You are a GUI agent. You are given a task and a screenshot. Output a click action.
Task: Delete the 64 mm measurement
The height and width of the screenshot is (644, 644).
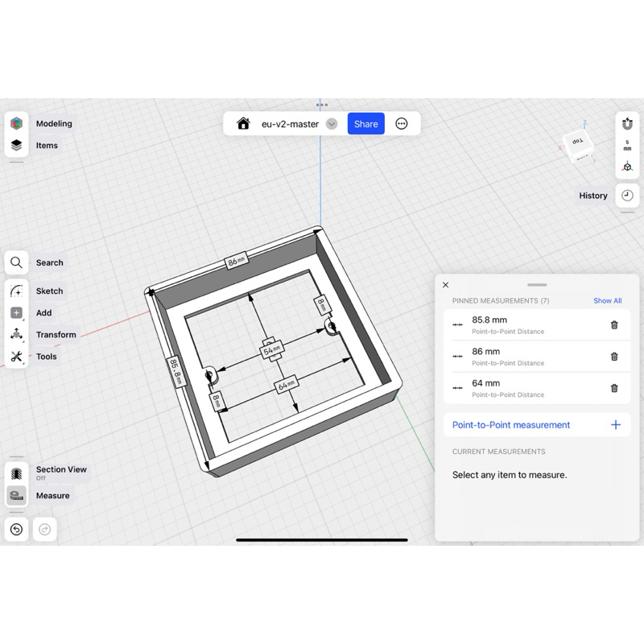[614, 388]
